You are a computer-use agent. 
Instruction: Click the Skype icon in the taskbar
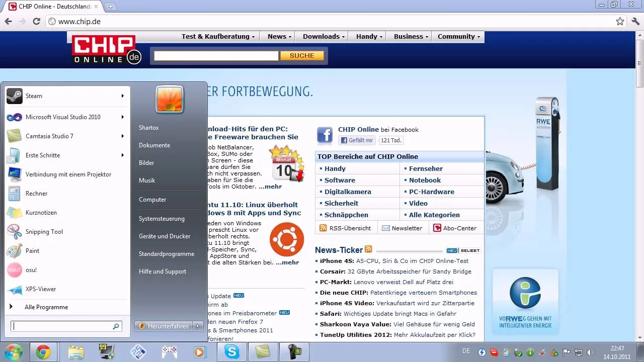coord(232,352)
